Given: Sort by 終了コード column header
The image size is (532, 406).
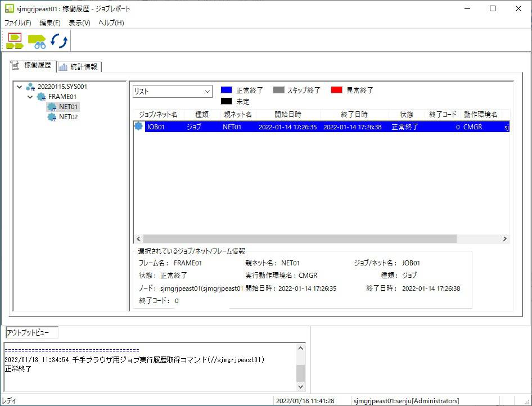Looking at the screenshot, I should tap(443, 115).
